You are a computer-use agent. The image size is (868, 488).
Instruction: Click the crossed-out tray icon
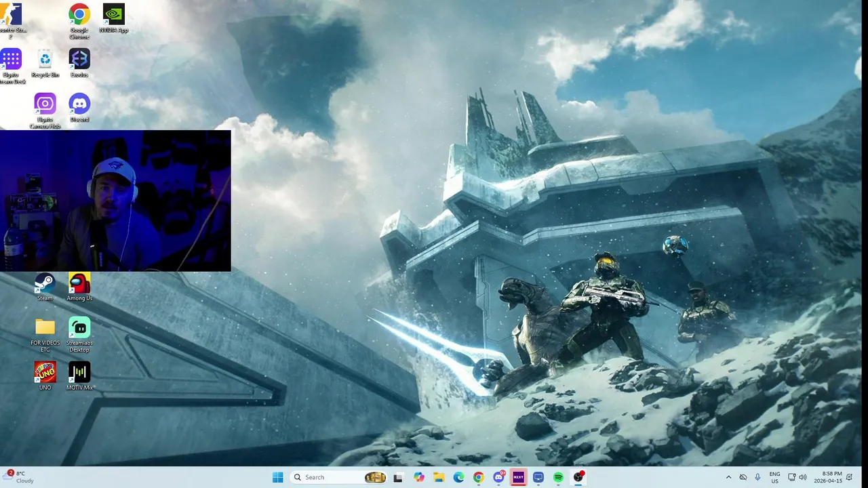click(x=743, y=477)
